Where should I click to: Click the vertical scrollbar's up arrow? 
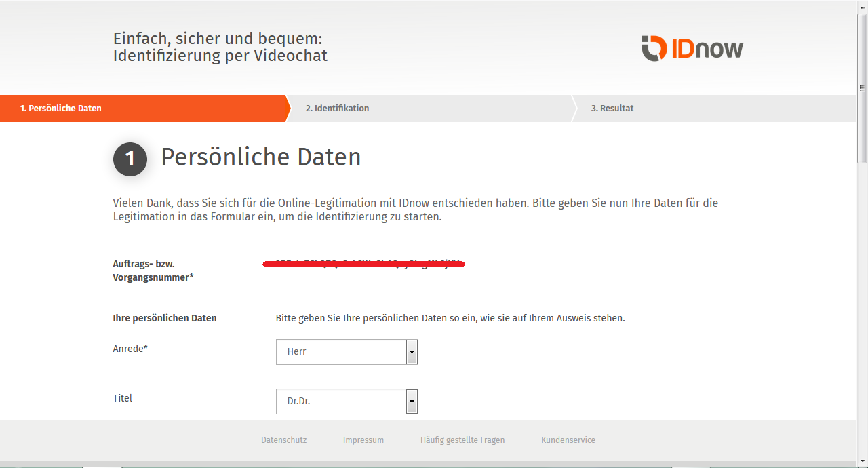[x=863, y=5]
